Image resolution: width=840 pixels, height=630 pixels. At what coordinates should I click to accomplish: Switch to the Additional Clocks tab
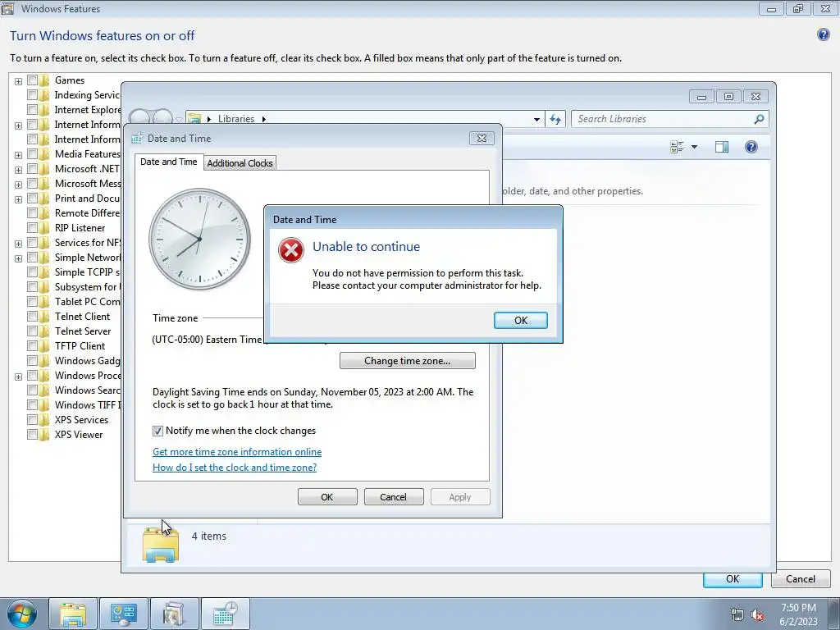tap(240, 163)
